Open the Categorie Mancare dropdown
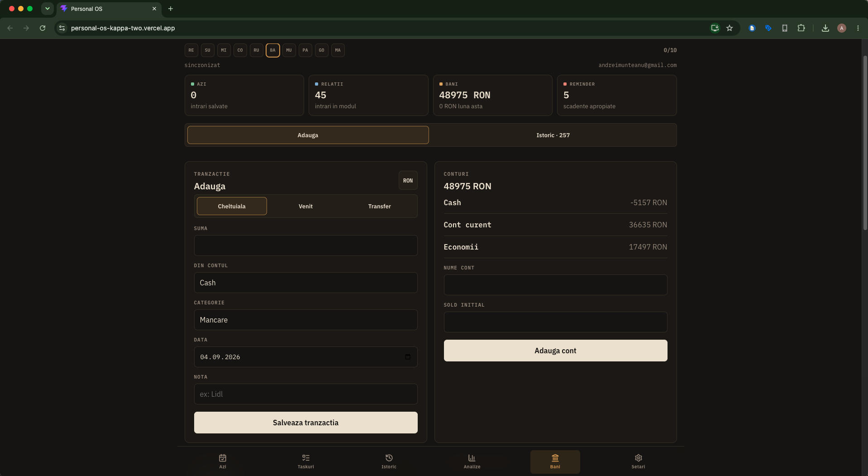868x476 pixels. point(305,320)
